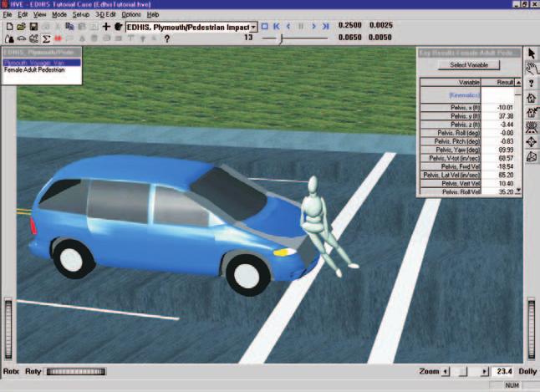Image resolution: width=540 pixels, height=392 pixels.
Task: Open the View menu
Action: tap(39, 14)
